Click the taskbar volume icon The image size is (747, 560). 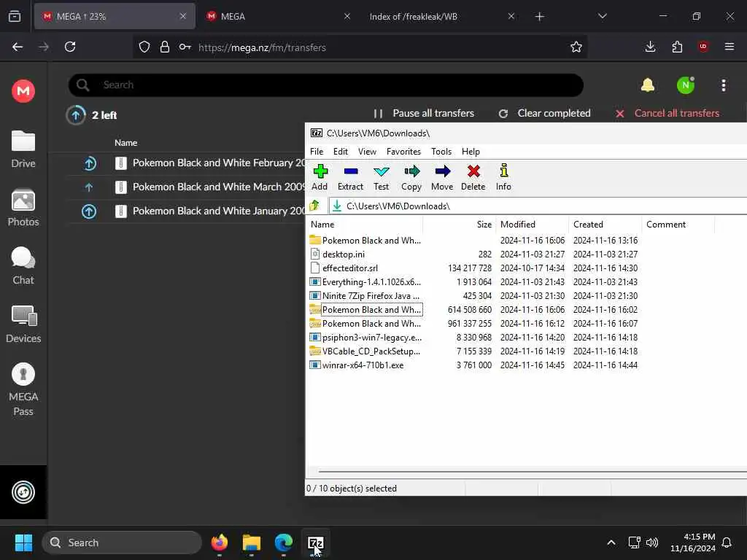pos(652,542)
